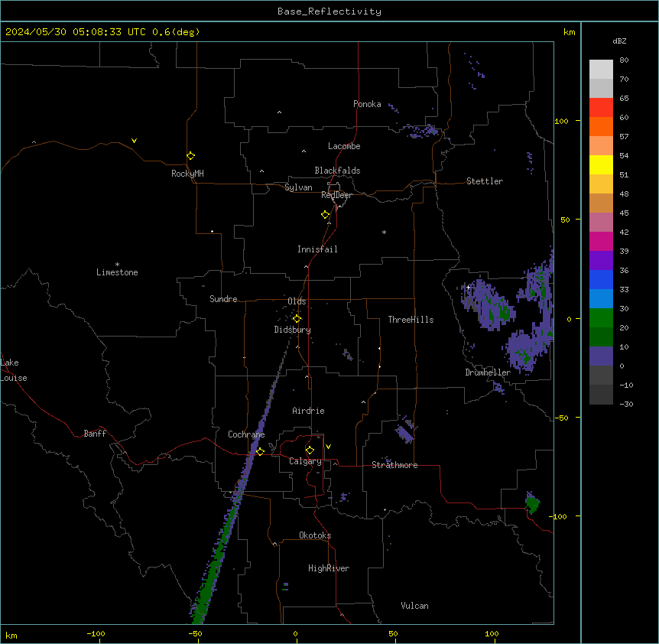This screenshot has height=644, width=659.
Task: Click the yellow diamond marker south of RedDeer
Action: [x=326, y=215]
